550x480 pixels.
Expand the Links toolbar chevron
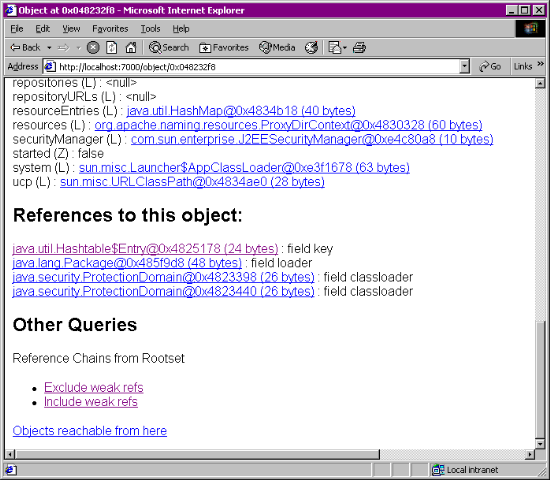pyautogui.click(x=540, y=64)
